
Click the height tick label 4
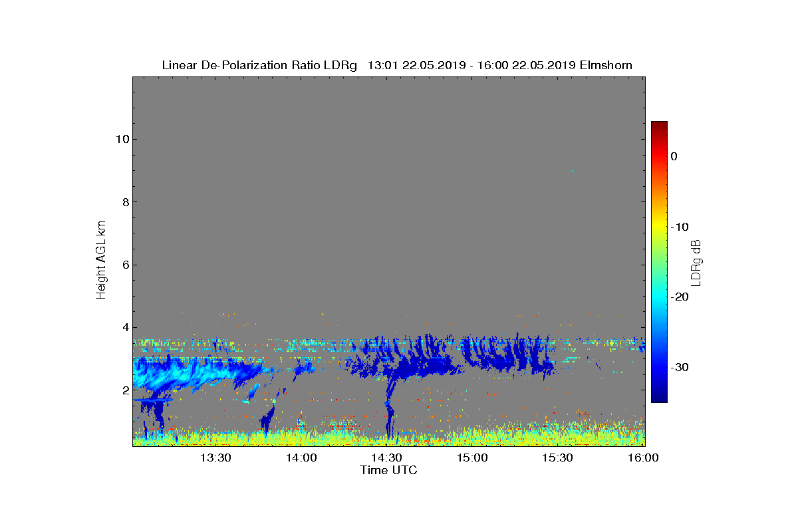pyautogui.click(x=124, y=327)
